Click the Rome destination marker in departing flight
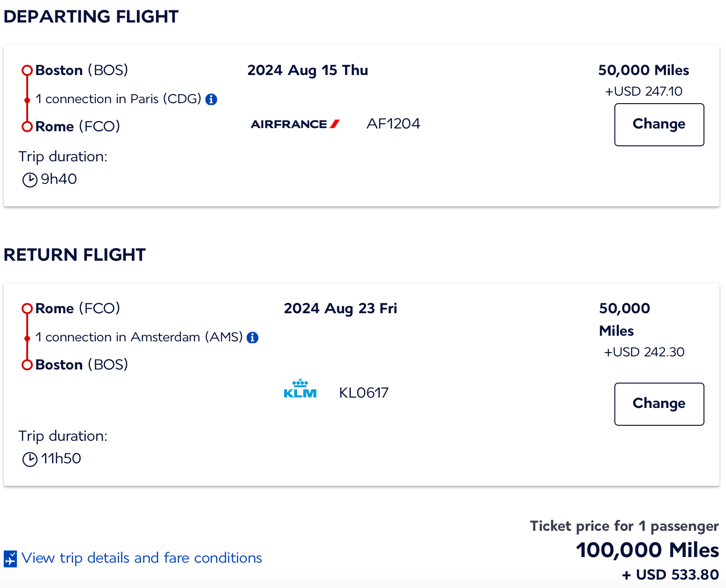Screen dimensions: 726x588 pyautogui.click(x=27, y=127)
